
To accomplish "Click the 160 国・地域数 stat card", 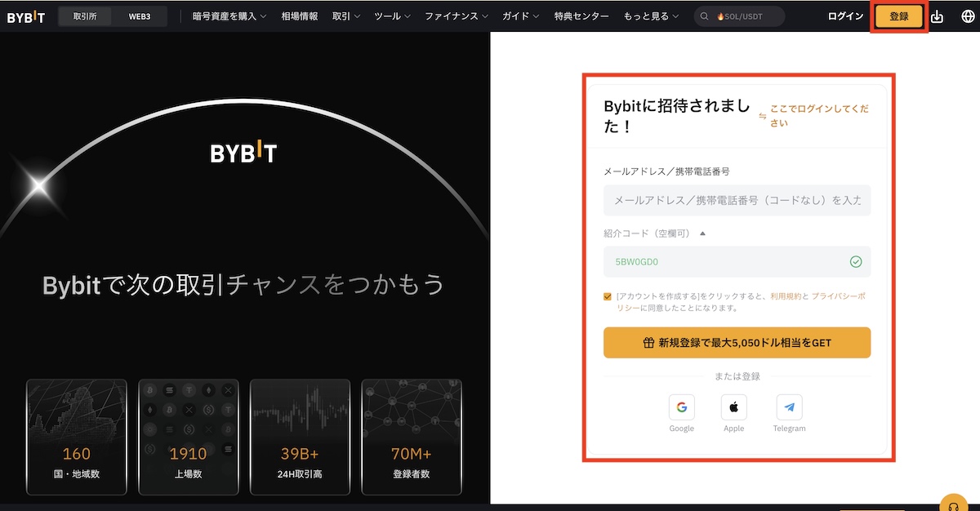I will (77, 437).
